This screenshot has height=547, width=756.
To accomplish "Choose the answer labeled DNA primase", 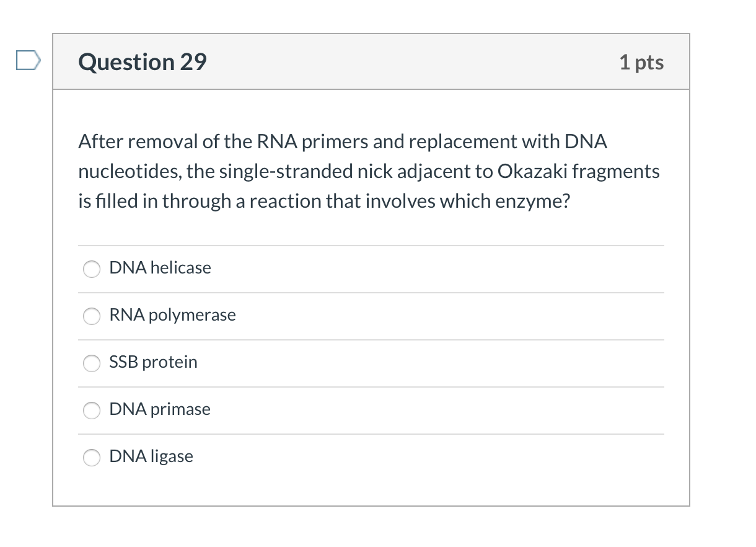I will 159,409.
